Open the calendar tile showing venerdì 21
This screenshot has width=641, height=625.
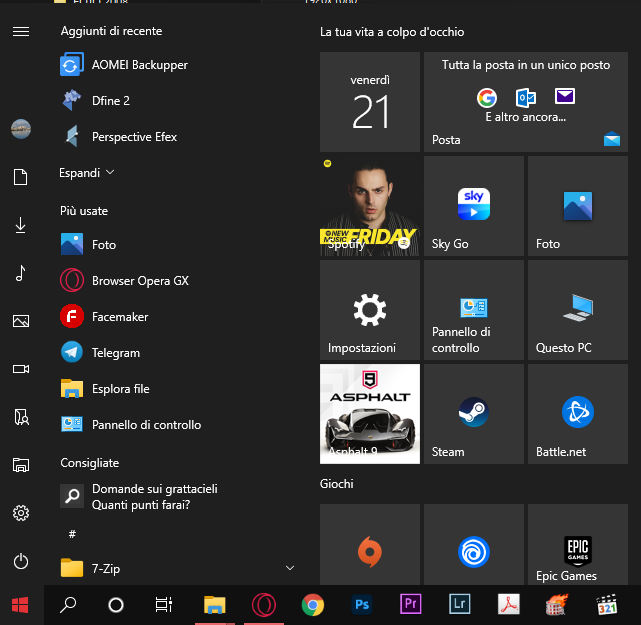[x=370, y=102]
